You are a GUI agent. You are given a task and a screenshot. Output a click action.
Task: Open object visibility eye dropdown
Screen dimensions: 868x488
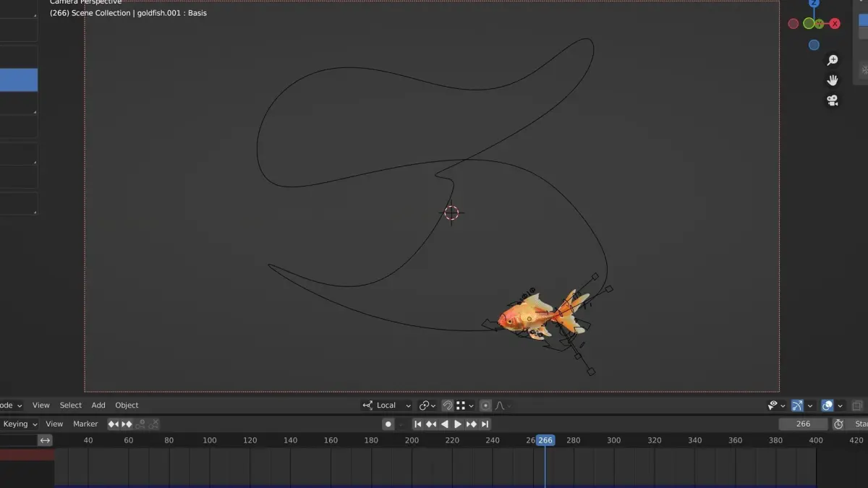coord(777,406)
